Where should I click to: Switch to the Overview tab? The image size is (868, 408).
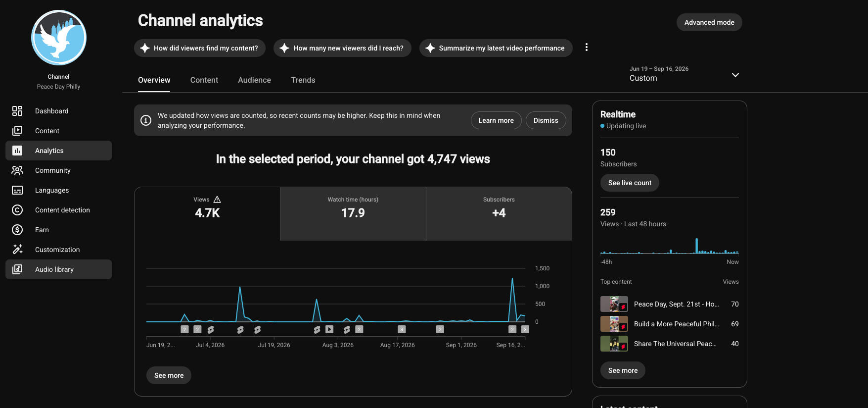(x=154, y=80)
